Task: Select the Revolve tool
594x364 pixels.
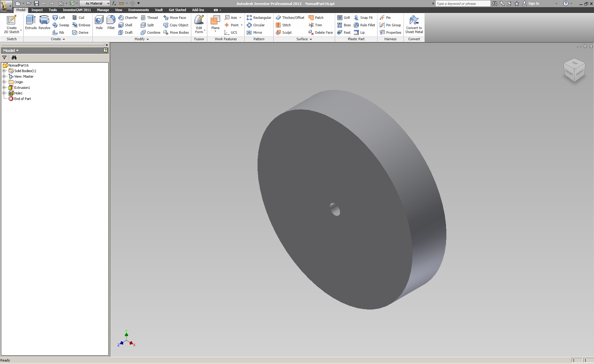Action: coord(44,23)
